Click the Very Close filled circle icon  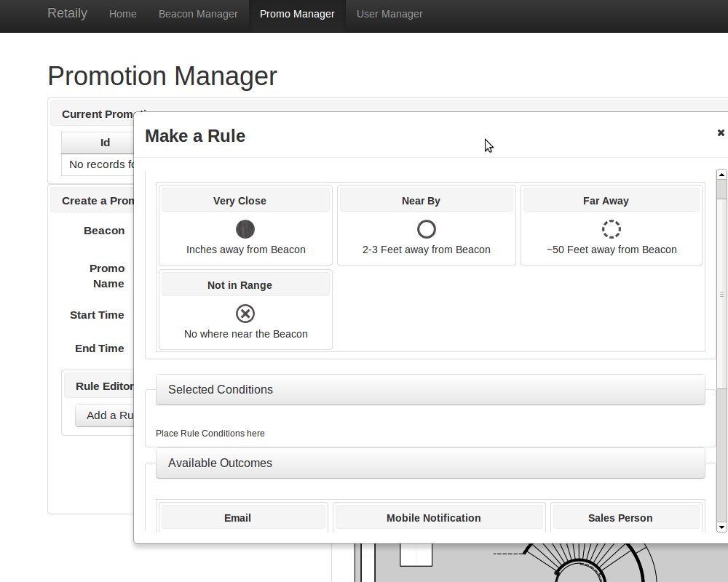pos(245,229)
